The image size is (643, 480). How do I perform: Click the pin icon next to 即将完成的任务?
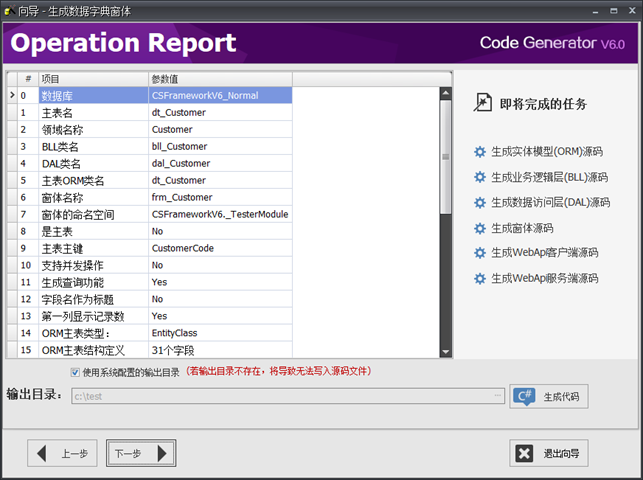[x=483, y=103]
